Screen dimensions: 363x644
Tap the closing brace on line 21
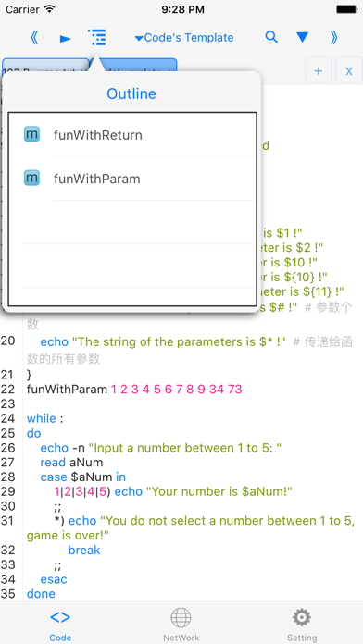click(29, 374)
